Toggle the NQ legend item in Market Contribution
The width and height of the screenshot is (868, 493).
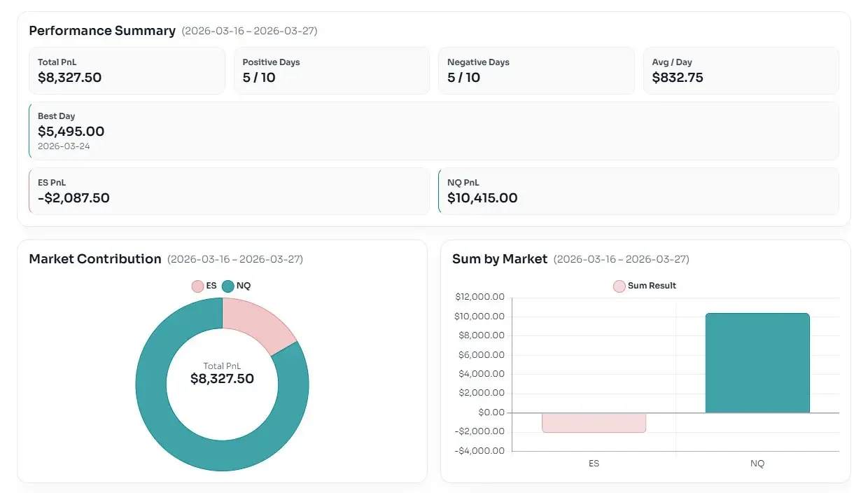[236, 286]
